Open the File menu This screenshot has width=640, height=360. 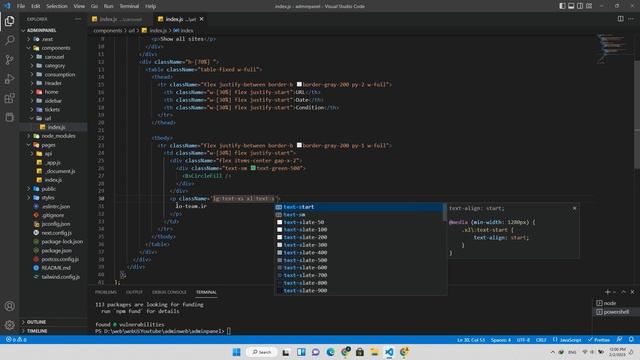(21, 6)
